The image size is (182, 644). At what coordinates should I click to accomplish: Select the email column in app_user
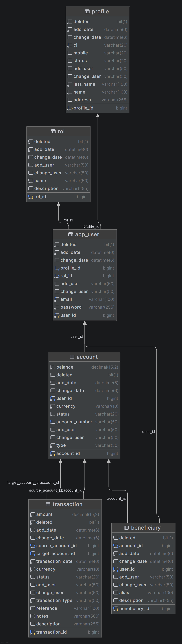point(84,299)
